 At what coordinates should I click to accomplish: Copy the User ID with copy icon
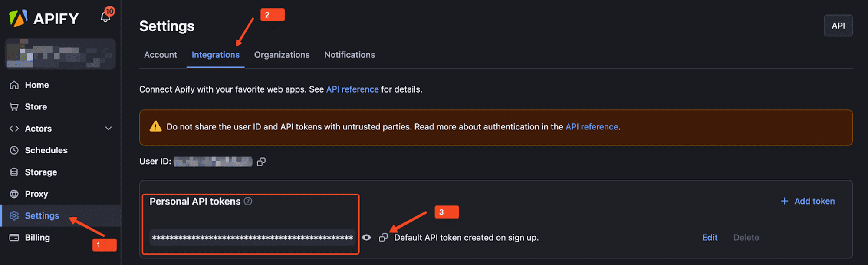[x=261, y=162]
